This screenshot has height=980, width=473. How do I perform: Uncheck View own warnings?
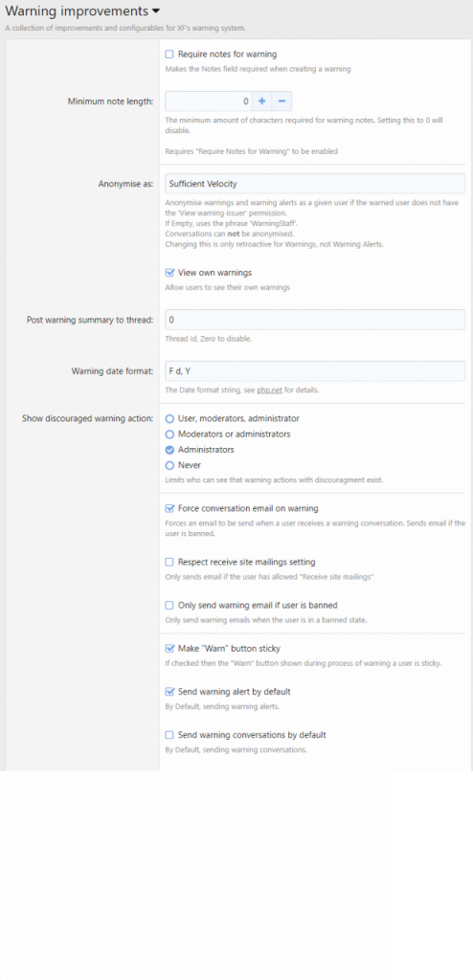pyautogui.click(x=169, y=273)
